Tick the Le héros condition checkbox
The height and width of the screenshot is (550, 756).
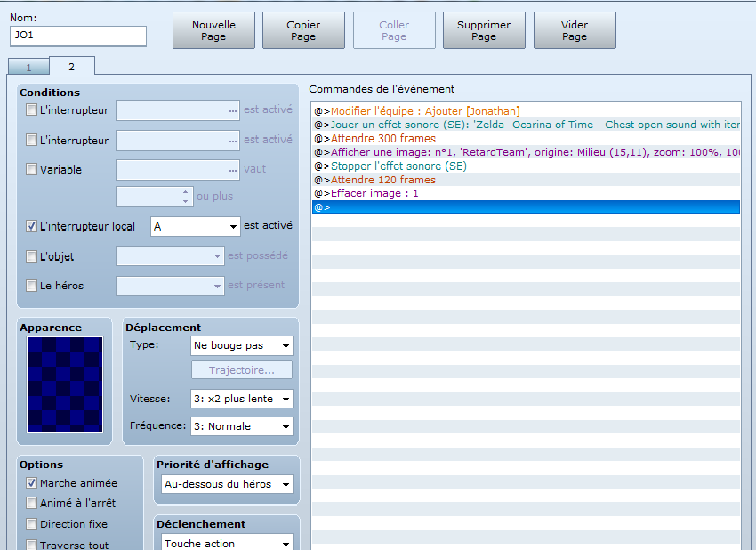point(31,286)
